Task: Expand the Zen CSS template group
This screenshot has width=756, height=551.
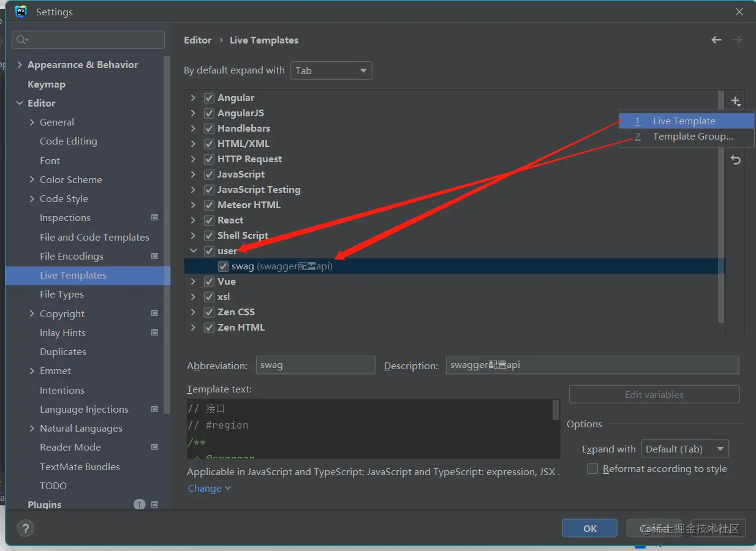Action: 193,312
